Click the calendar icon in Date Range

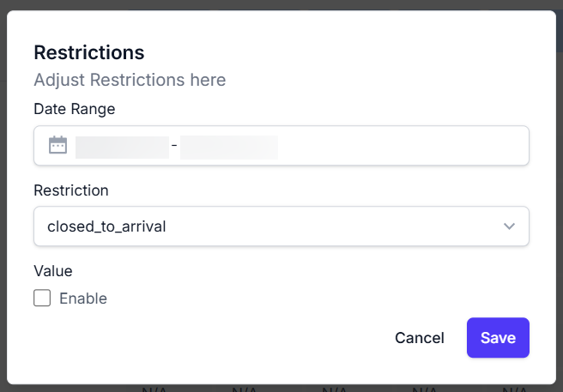click(x=58, y=145)
